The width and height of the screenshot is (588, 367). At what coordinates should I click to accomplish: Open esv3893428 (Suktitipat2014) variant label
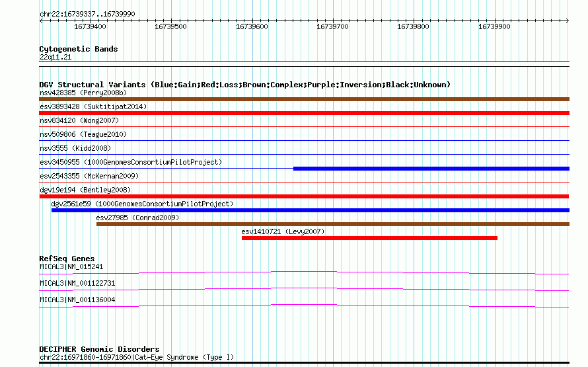pos(93,106)
